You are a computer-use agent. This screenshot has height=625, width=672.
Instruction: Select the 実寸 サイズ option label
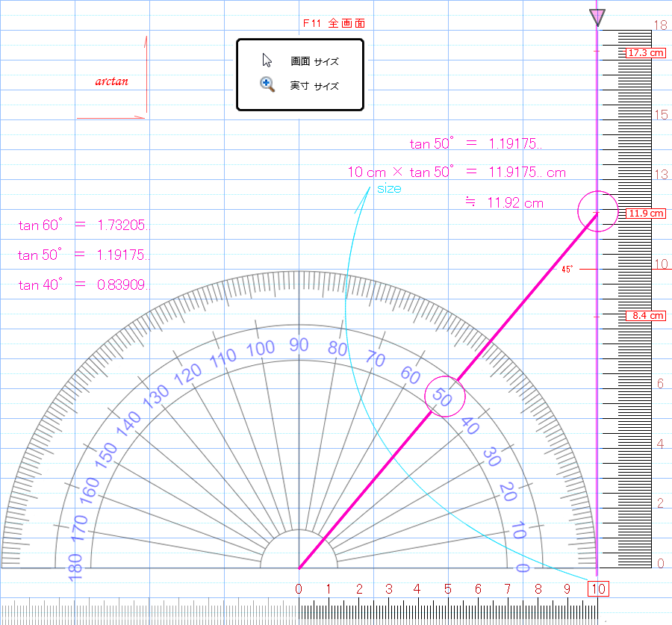point(314,86)
